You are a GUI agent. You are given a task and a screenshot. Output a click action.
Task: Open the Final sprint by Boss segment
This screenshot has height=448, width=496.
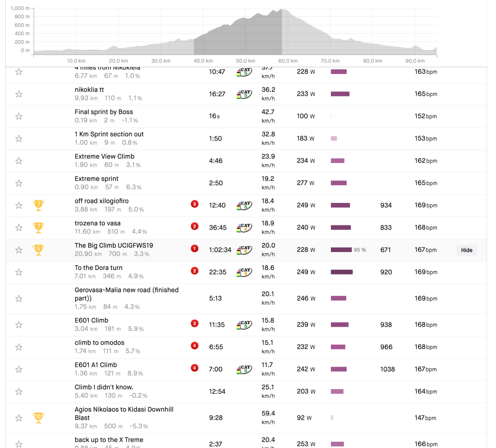click(x=103, y=112)
